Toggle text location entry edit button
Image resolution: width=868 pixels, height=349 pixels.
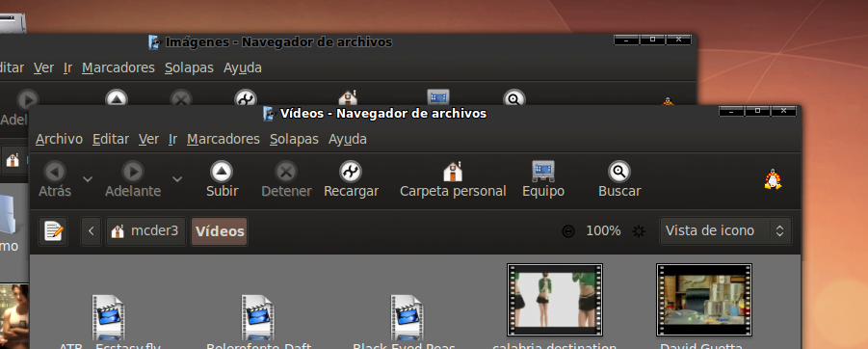point(53,231)
